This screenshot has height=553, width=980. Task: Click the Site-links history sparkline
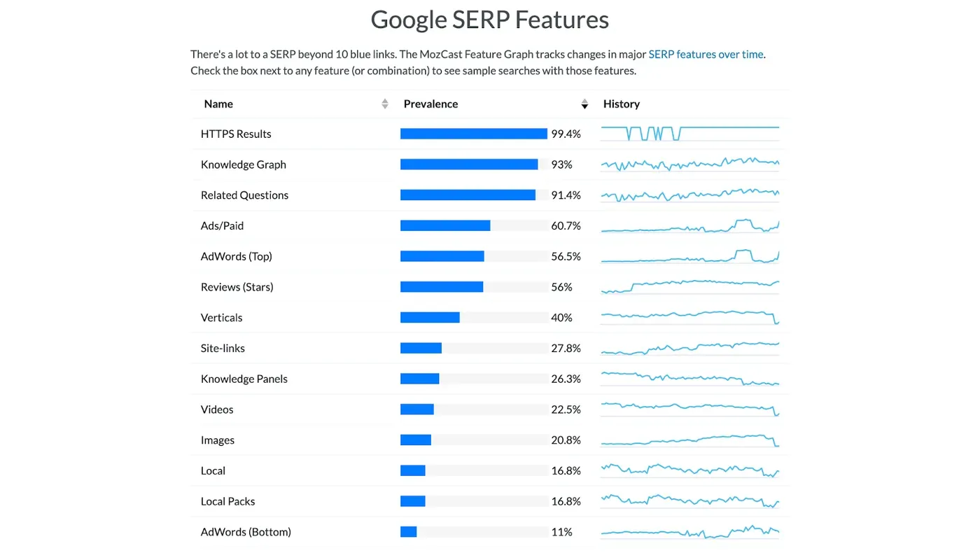(690, 348)
